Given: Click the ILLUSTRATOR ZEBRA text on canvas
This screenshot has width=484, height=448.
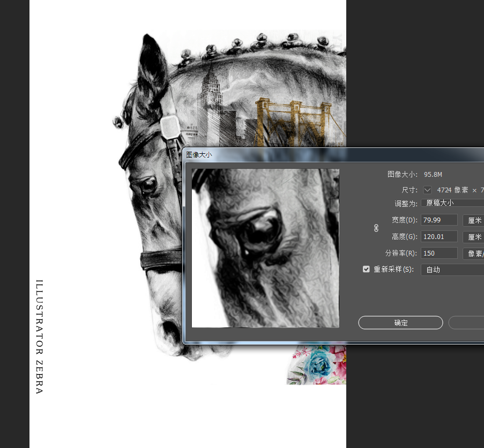Looking at the screenshot, I should [x=39, y=337].
